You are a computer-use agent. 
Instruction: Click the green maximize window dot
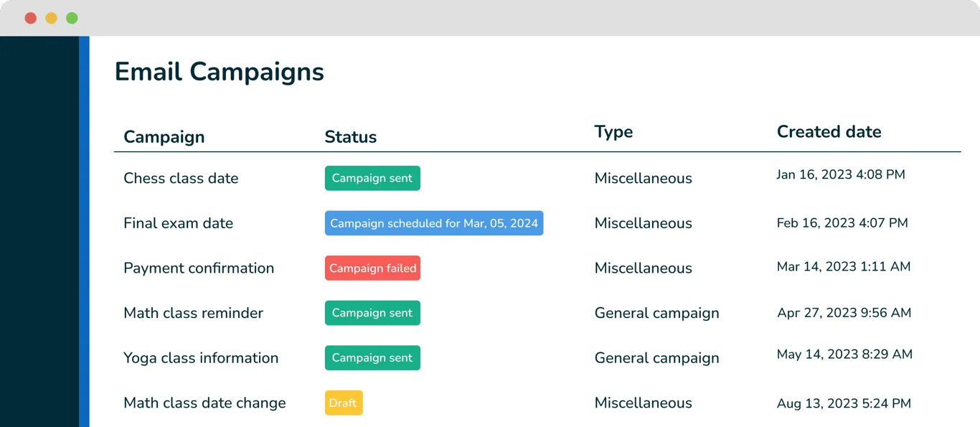pyautogui.click(x=72, y=18)
